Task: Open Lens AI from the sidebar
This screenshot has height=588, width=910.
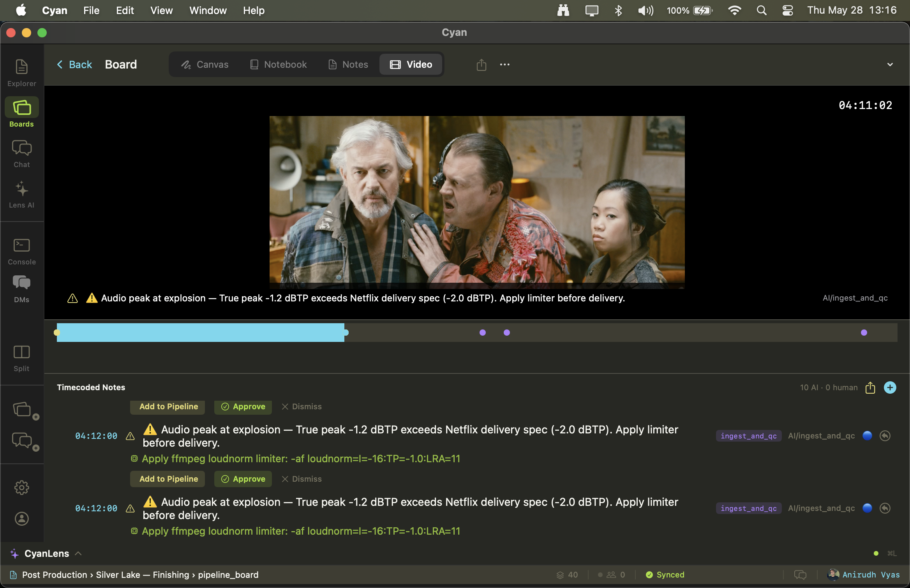Action: tap(22, 194)
